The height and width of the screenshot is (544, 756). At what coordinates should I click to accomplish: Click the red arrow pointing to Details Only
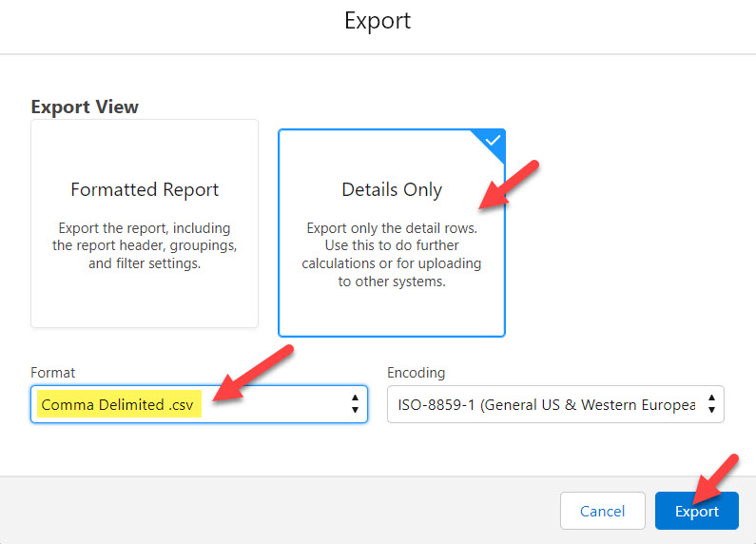(509, 185)
